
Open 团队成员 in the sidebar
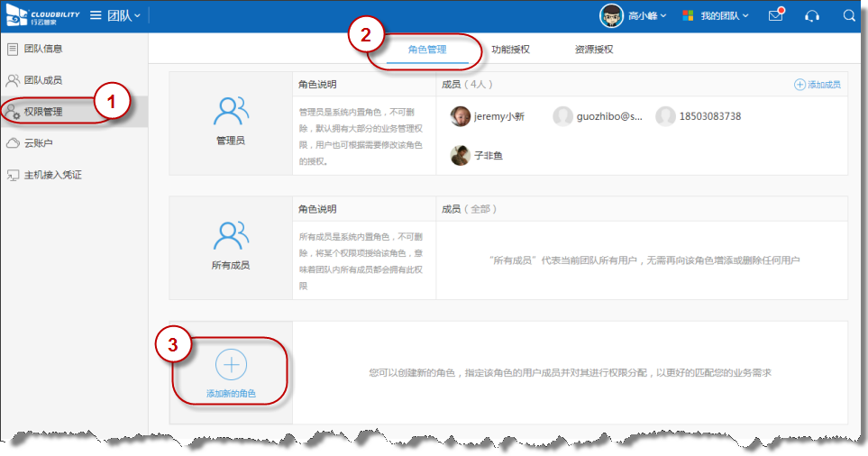(42, 80)
